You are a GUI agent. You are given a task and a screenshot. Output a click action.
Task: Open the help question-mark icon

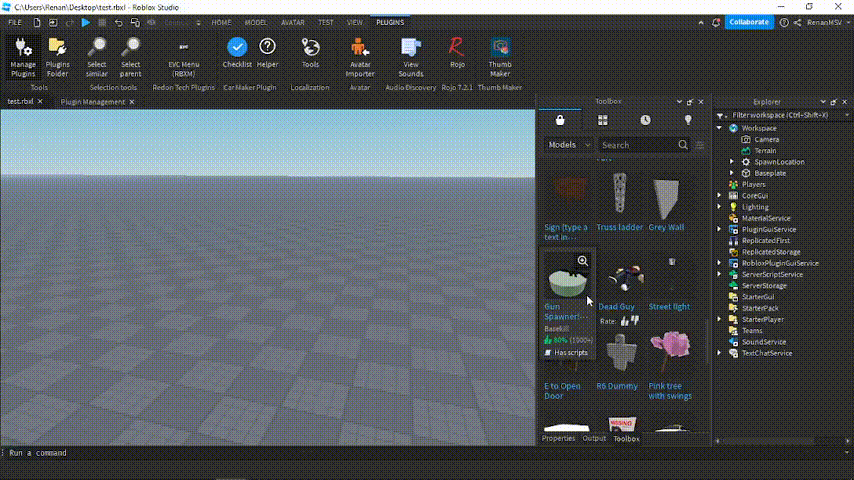(x=784, y=22)
